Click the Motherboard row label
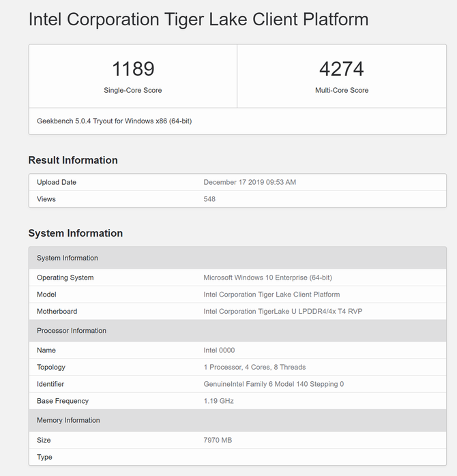This screenshot has height=476, width=457. [x=57, y=311]
